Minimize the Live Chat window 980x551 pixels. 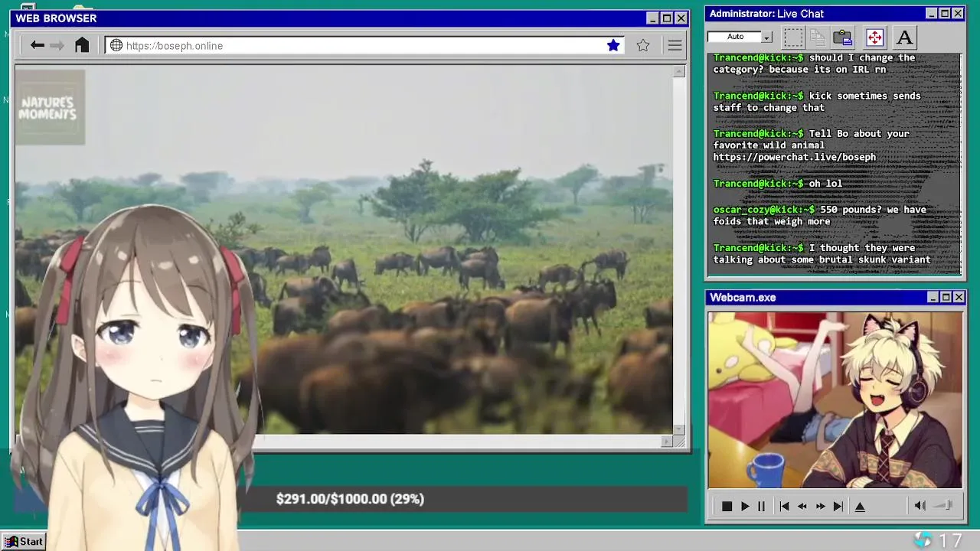[x=931, y=14]
